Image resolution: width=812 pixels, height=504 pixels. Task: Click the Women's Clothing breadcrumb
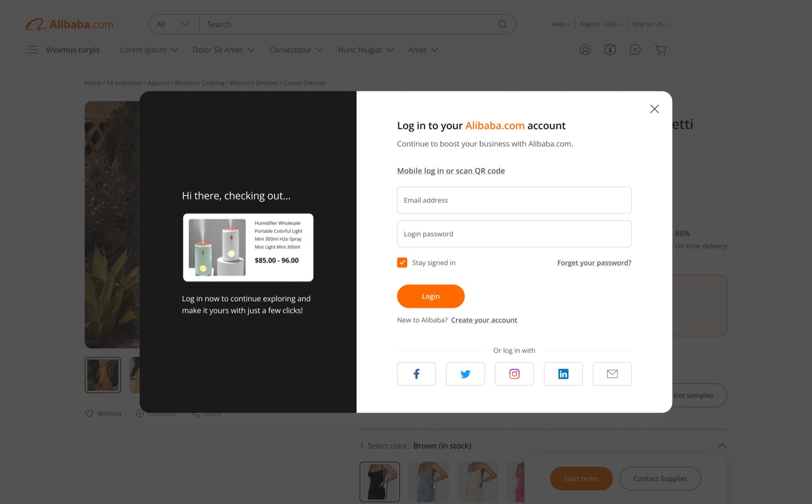(199, 83)
